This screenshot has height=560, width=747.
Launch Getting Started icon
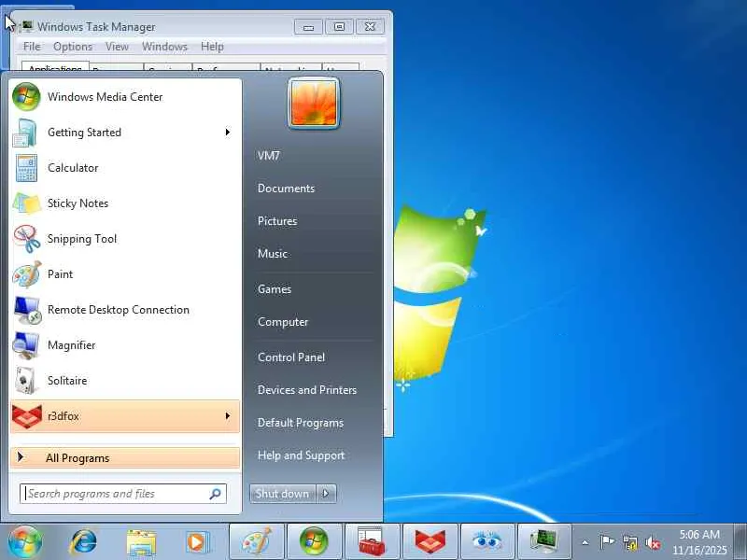point(25,133)
